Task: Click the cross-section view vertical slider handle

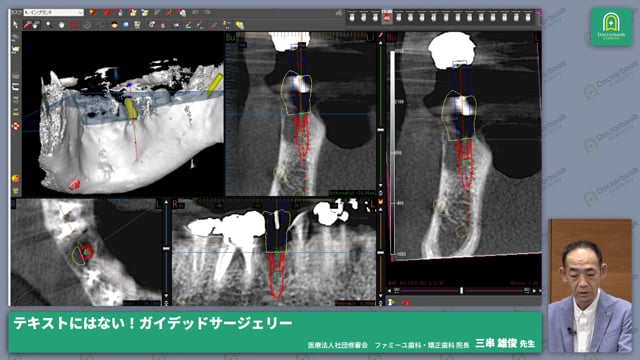Action: pos(380,130)
